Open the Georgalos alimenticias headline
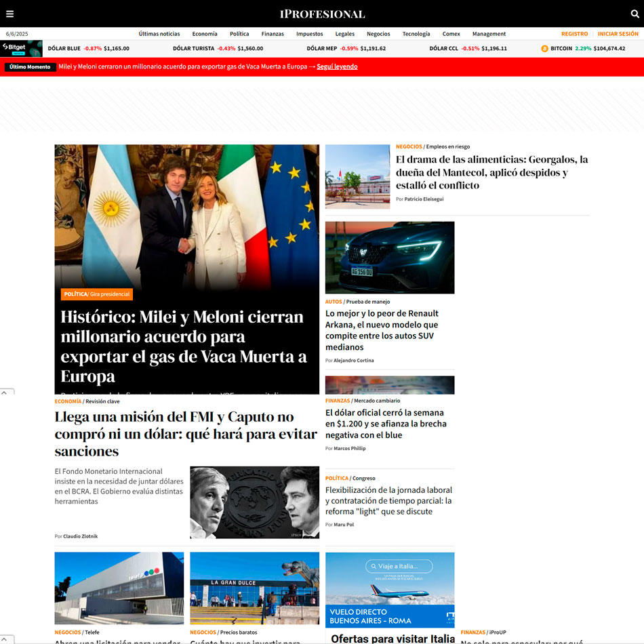Screen dimensions: 644x644 492,172
